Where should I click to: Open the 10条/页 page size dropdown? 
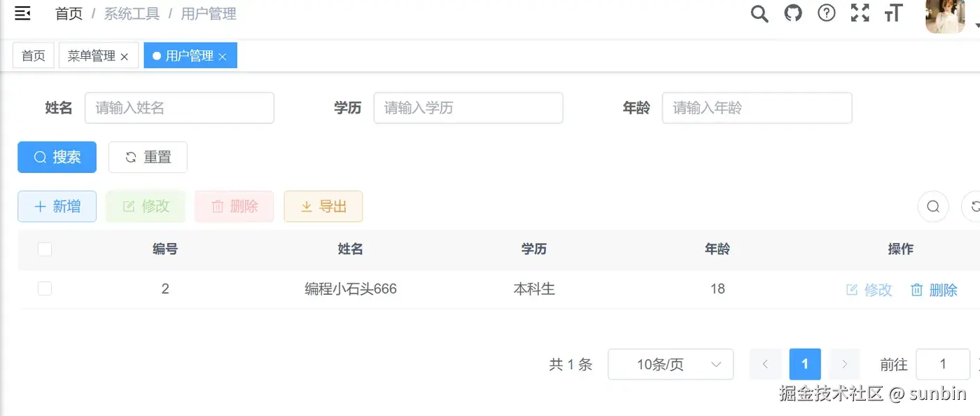tap(670, 364)
